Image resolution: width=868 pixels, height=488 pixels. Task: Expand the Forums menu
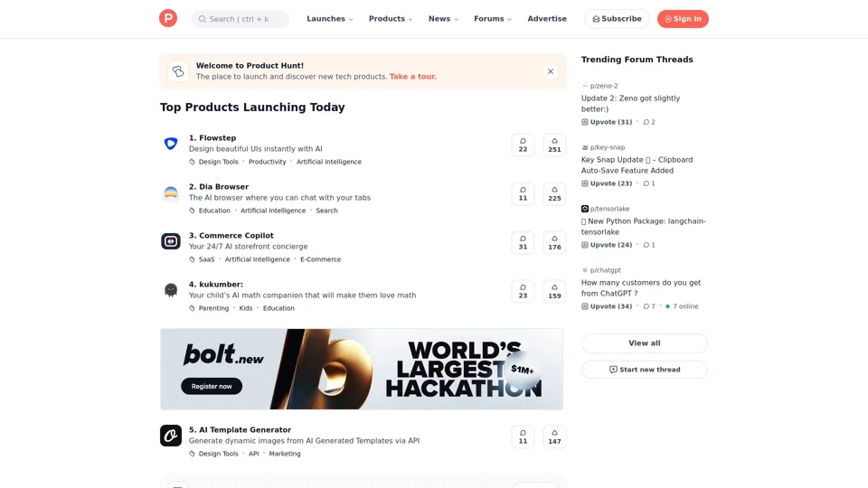492,19
